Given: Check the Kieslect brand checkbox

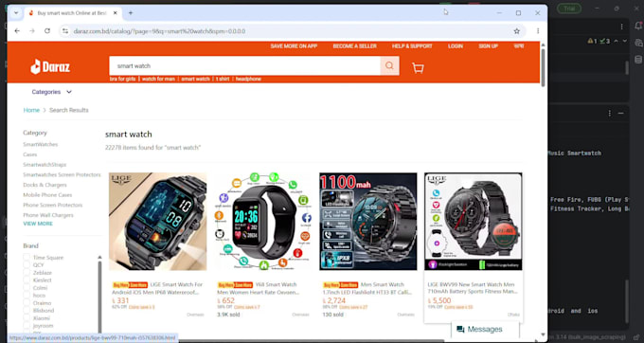Looking at the screenshot, I should pyautogui.click(x=27, y=280).
